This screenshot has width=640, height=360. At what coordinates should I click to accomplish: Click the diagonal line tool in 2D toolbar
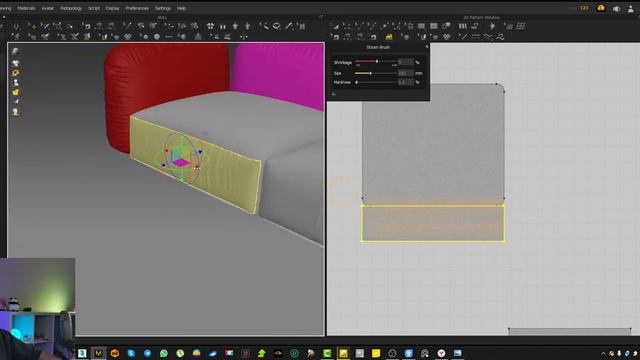pyautogui.click(x=462, y=37)
